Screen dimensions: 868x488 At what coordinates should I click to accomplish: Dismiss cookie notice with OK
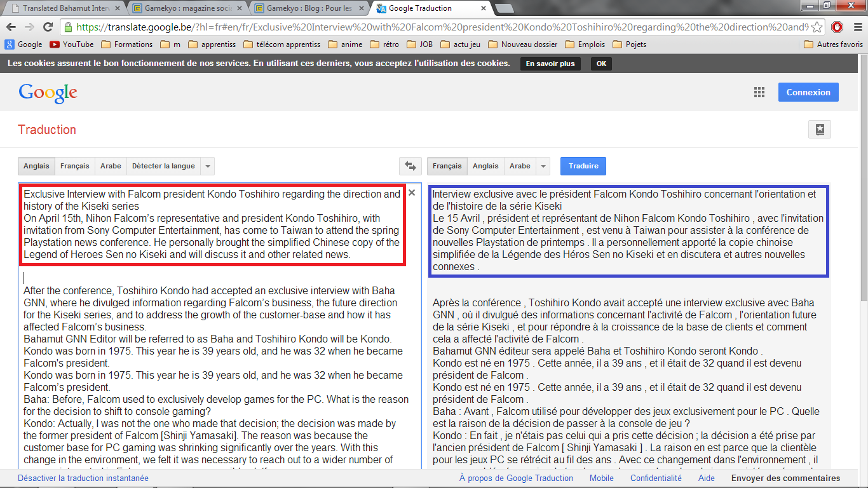[601, 64]
